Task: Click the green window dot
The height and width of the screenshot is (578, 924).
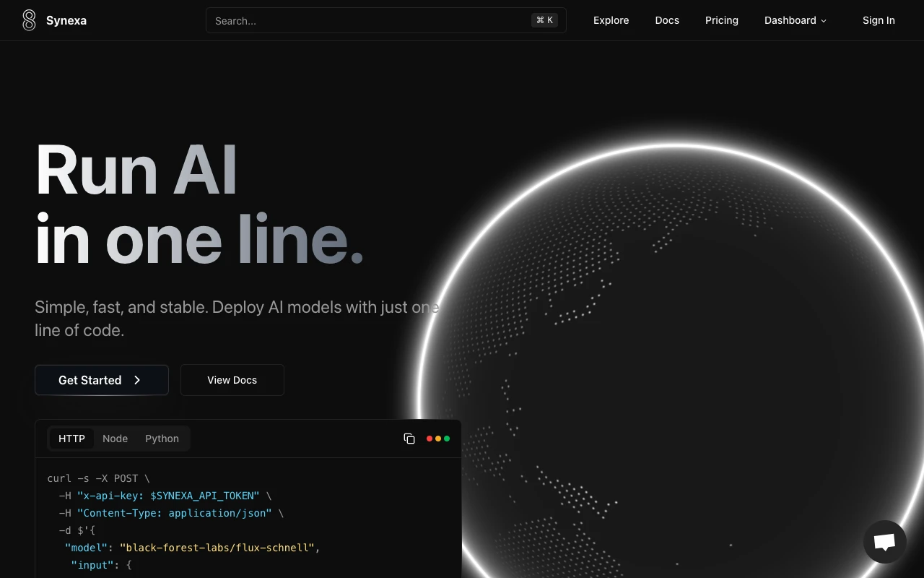Action: click(448, 438)
